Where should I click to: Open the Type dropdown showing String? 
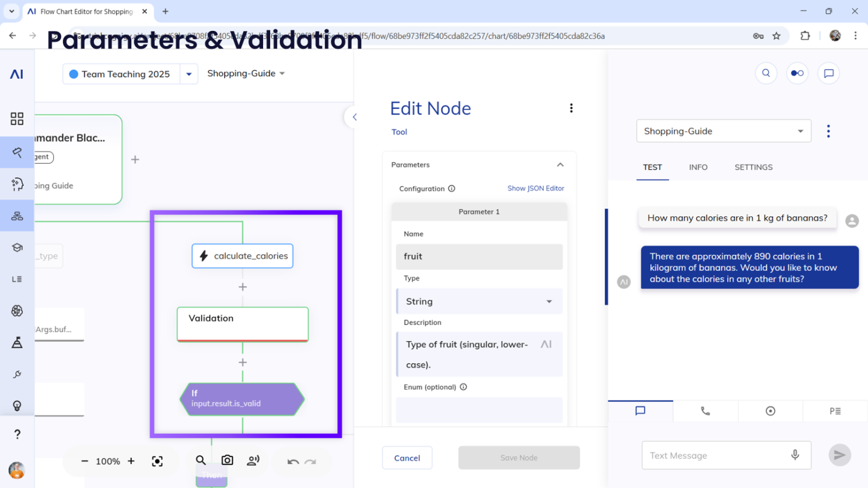548,301
